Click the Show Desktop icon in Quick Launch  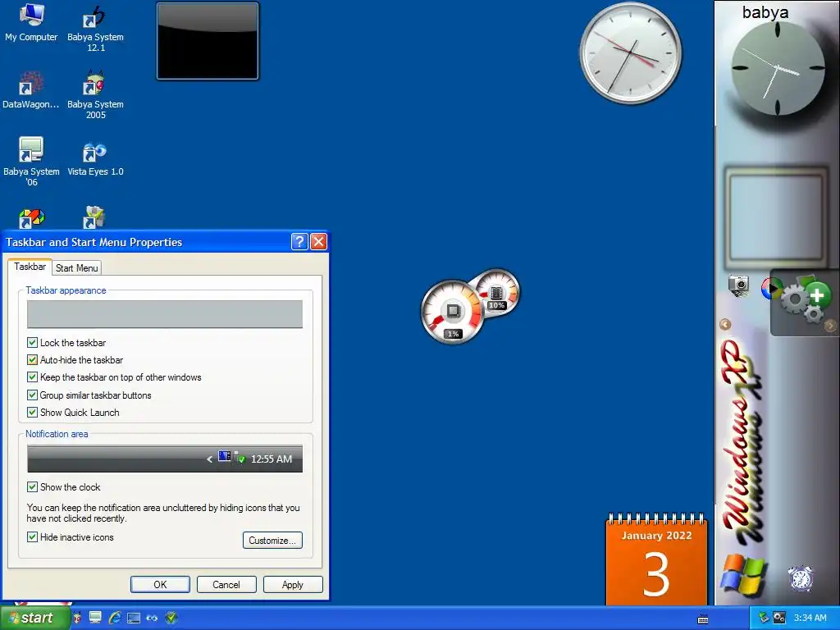[134, 618]
